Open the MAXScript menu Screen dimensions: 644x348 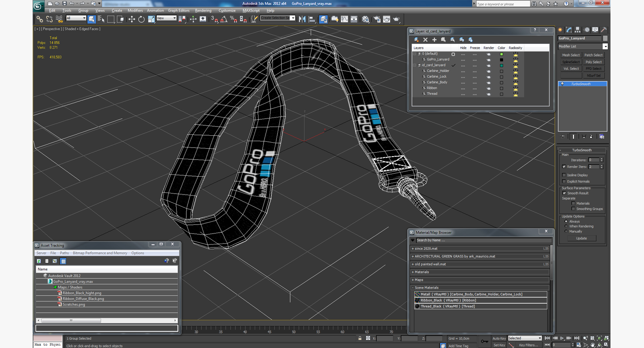(x=251, y=10)
